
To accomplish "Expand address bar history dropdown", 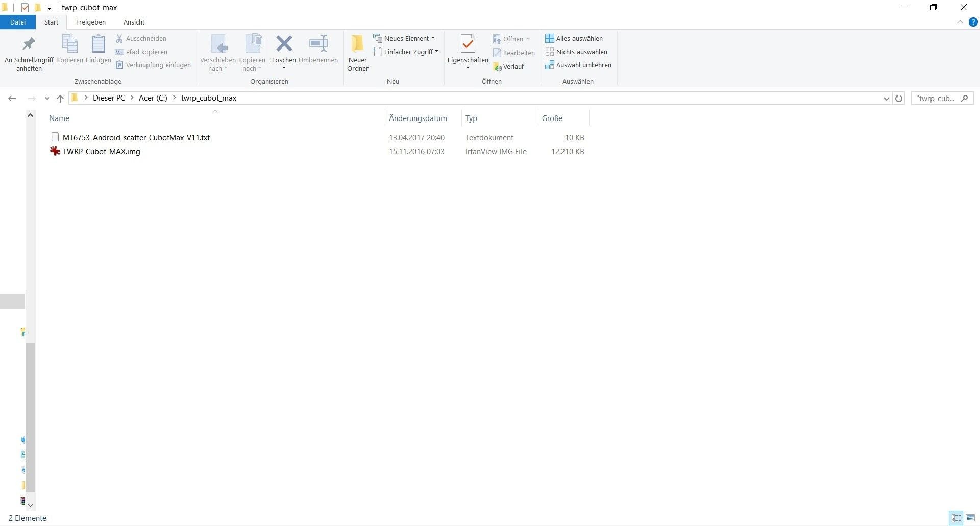I will click(x=886, y=98).
